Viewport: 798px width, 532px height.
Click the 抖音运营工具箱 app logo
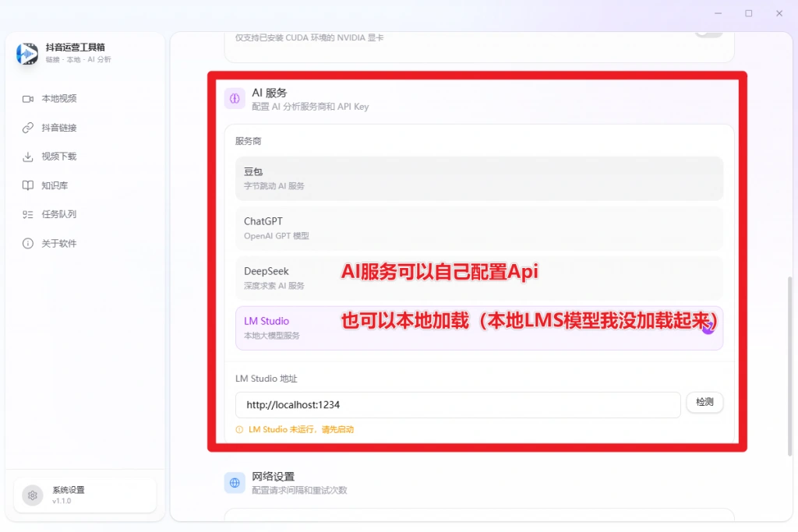coord(26,54)
